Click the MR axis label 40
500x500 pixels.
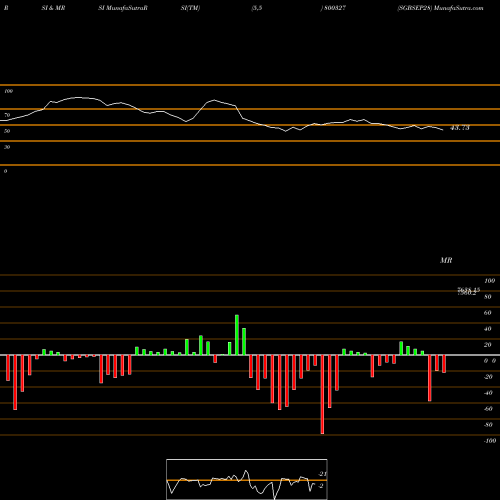click(x=488, y=329)
